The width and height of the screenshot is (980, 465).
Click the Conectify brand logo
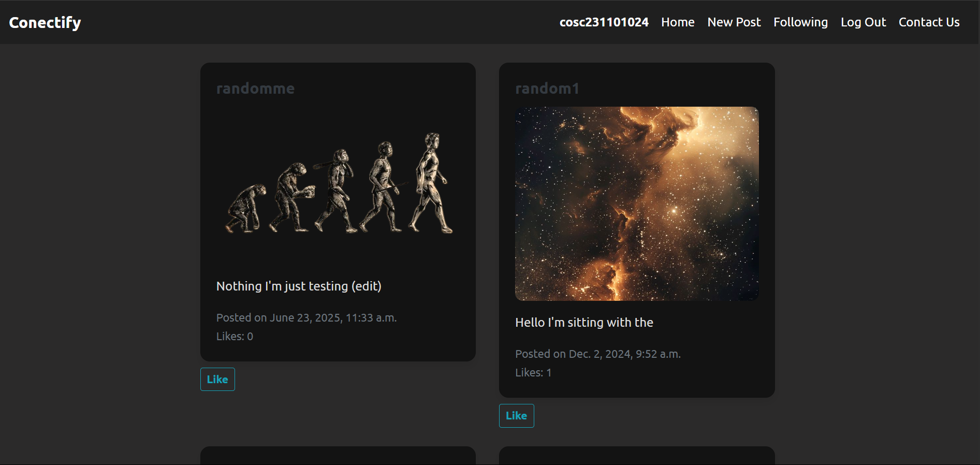click(x=45, y=22)
